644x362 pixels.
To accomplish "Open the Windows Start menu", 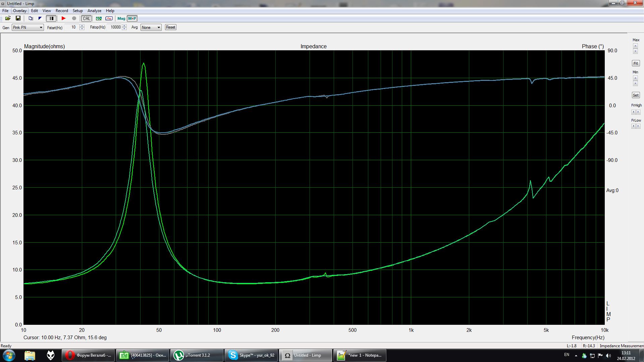I will [9, 355].
